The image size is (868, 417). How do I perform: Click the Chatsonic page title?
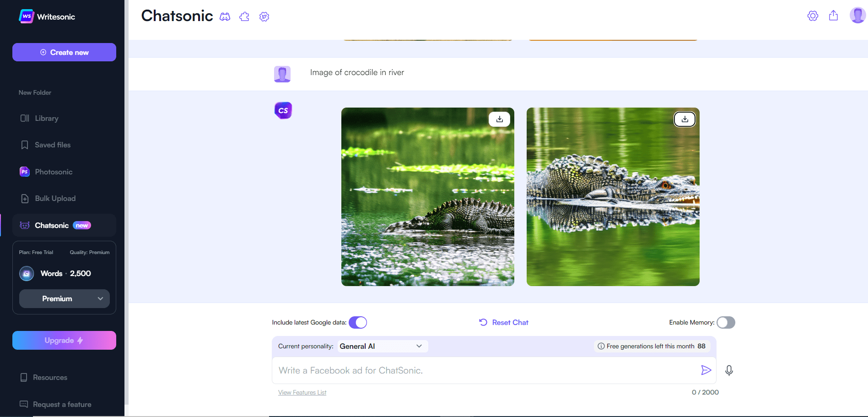pos(177,16)
